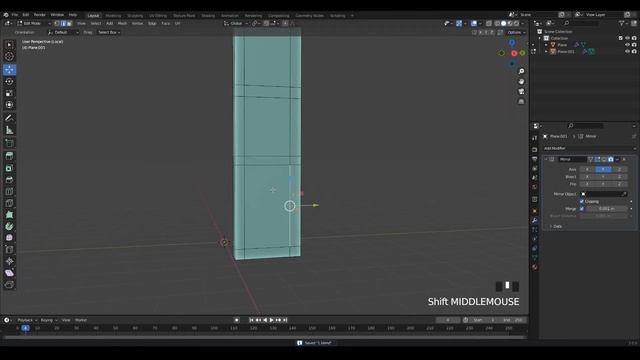Open the Mesh menu in viewport header
This screenshot has width=640, height=360.
(x=122, y=23)
